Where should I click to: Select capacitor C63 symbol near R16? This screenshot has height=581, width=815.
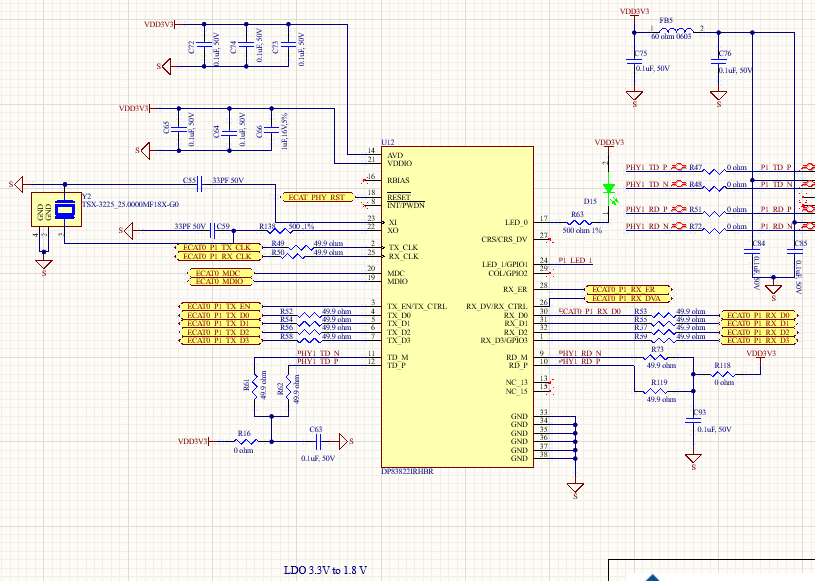point(318,442)
